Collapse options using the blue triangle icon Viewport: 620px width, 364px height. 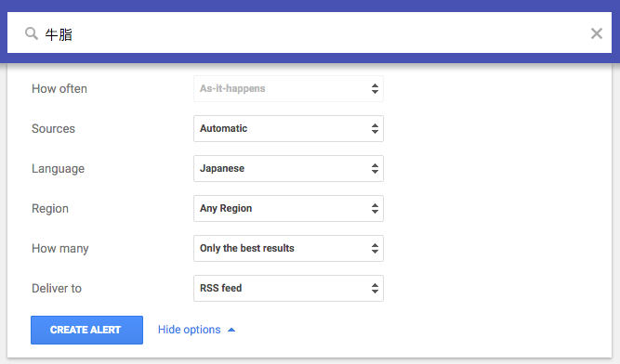pos(231,330)
